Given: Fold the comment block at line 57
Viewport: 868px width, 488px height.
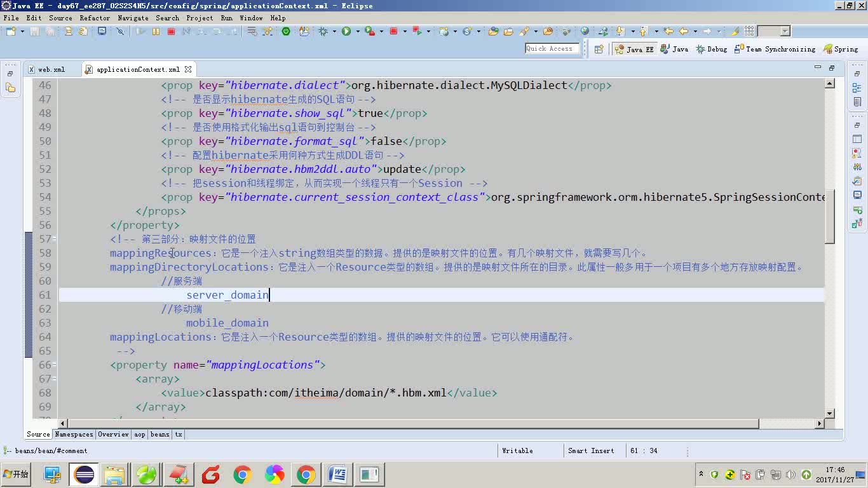Looking at the screenshot, I should pyautogui.click(x=55, y=239).
